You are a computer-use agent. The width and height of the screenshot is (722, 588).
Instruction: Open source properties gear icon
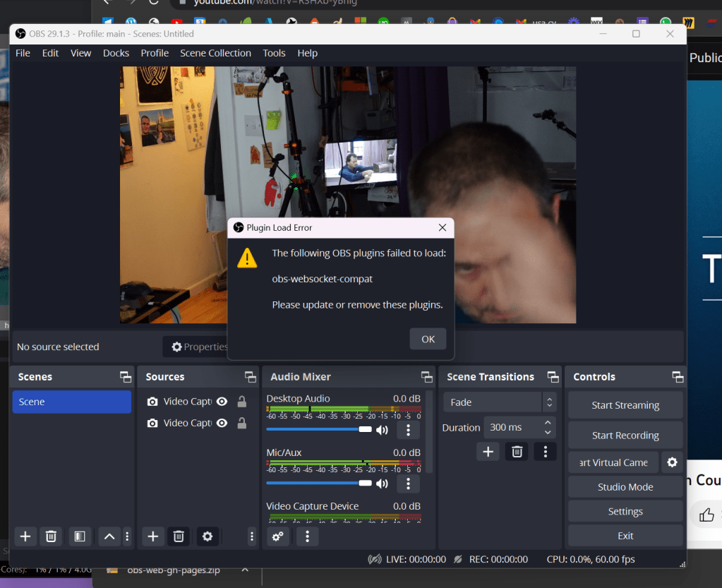coord(207,536)
